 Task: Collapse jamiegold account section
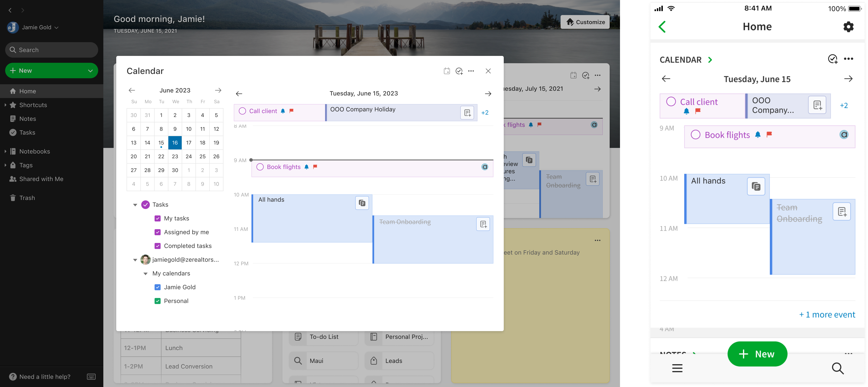click(135, 260)
